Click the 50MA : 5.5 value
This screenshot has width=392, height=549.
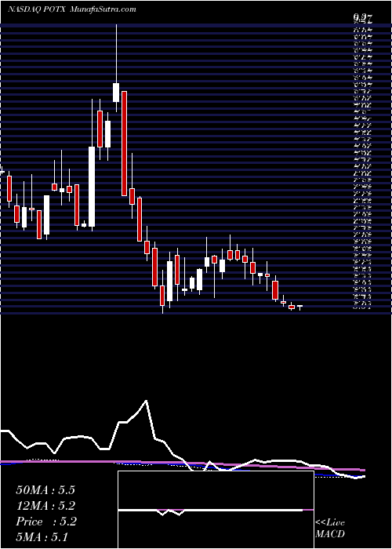[45, 490]
